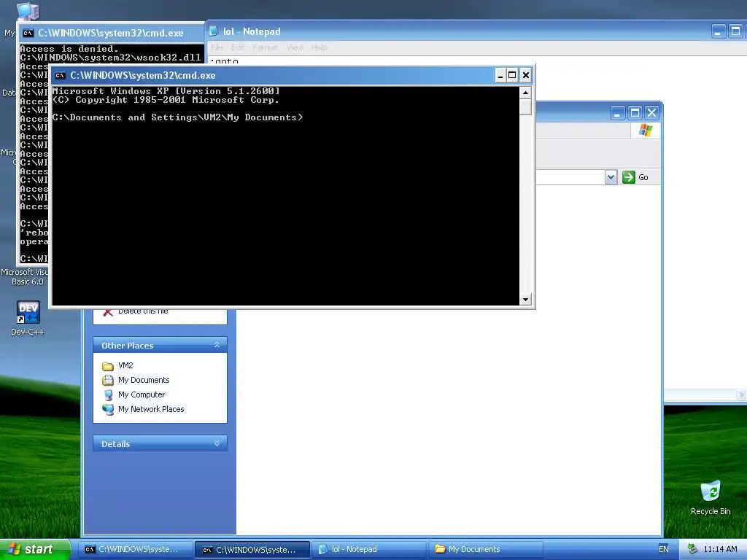Click the Start button
Viewport: 747px width, 560px height.
[x=34, y=549]
